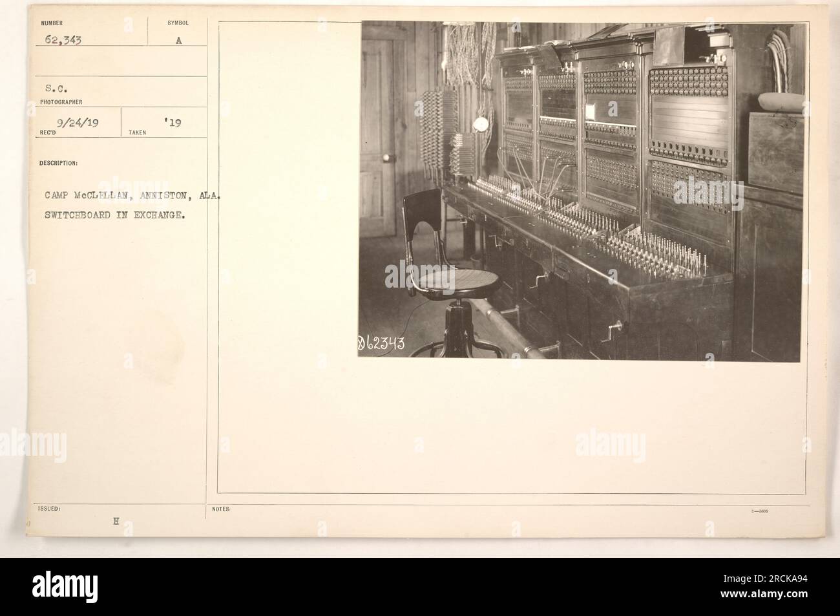The height and width of the screenshot is (616, 840).
Task: Click the DESCRIPTION: label
Action: pyautogui.click(x=58, y=164)
